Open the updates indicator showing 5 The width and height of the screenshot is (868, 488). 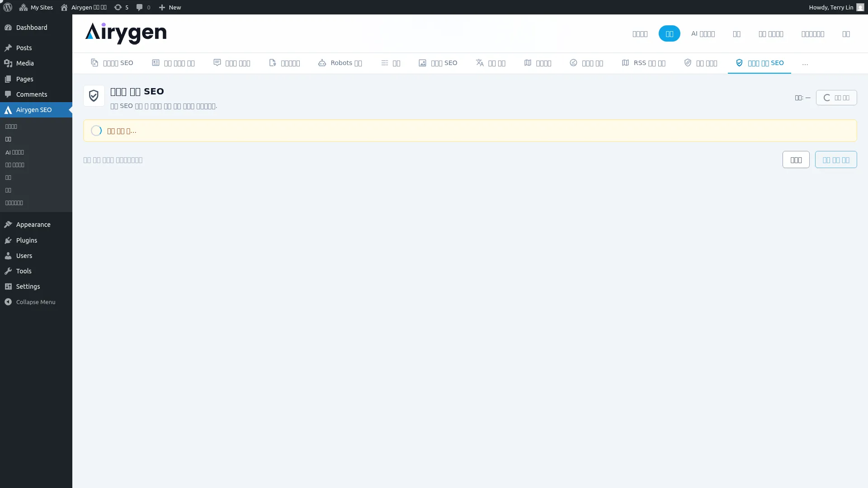pyautogui.click(x=121, y=7)
